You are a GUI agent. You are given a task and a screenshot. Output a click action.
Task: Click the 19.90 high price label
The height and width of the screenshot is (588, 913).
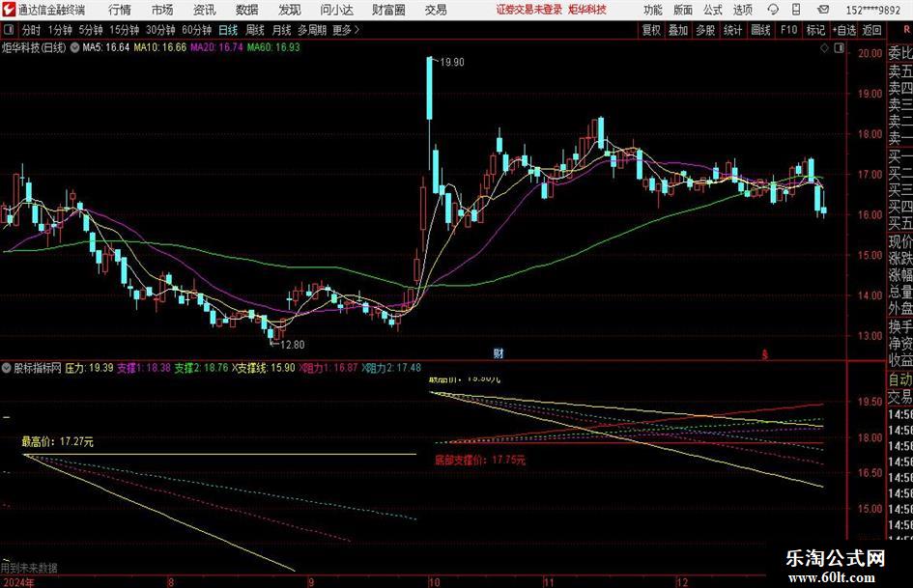tap(452, 63)
